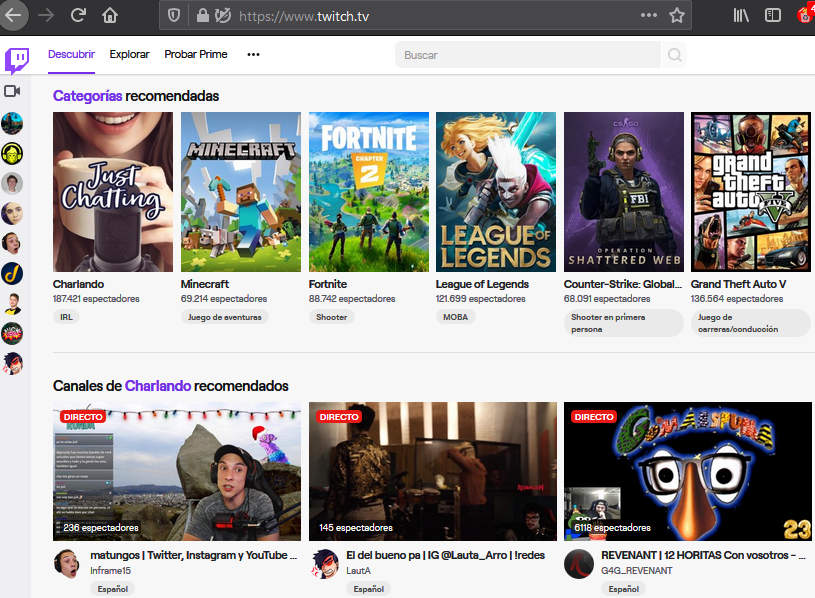Open the G4G_REVENANT live stream preview
This screenshot has height=598, width=815.
688,471
